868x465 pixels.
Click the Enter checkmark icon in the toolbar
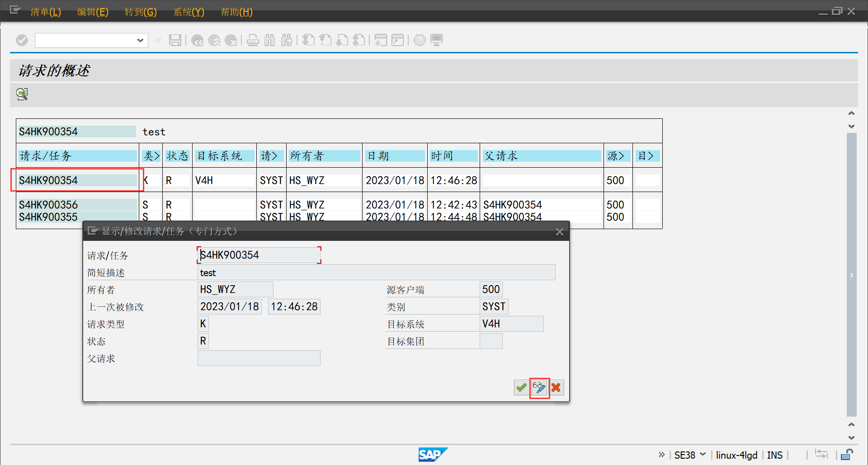tap(22, 40)
